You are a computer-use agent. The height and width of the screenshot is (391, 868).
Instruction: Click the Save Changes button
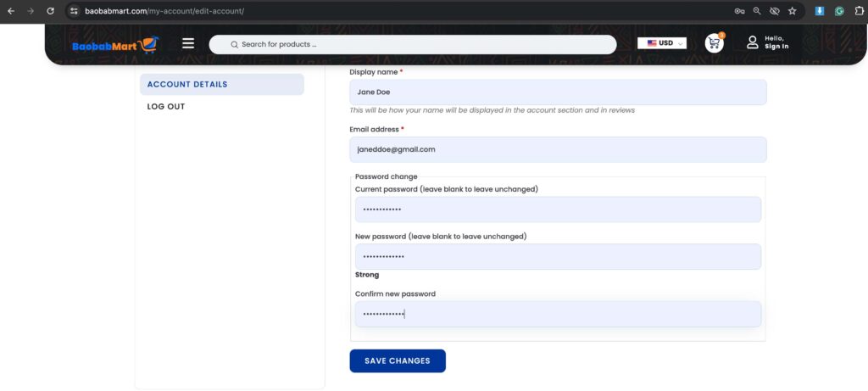[x=397, y=360]
